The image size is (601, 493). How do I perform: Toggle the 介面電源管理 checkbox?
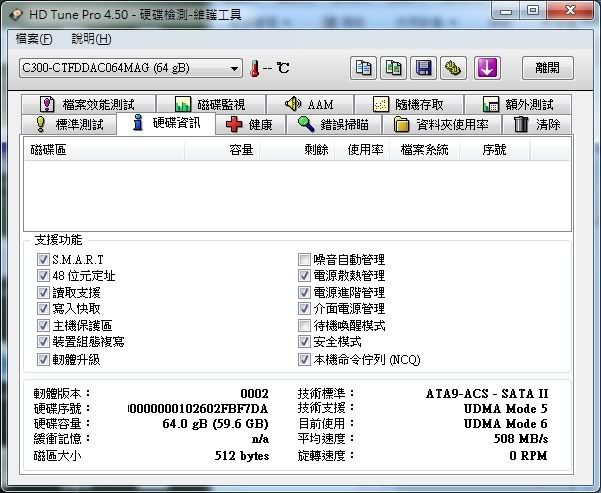click(304, 309)
